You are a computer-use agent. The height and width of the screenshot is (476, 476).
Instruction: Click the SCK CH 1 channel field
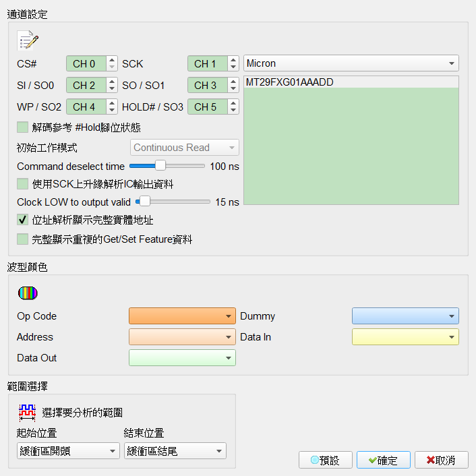click(x=208, y=64)
